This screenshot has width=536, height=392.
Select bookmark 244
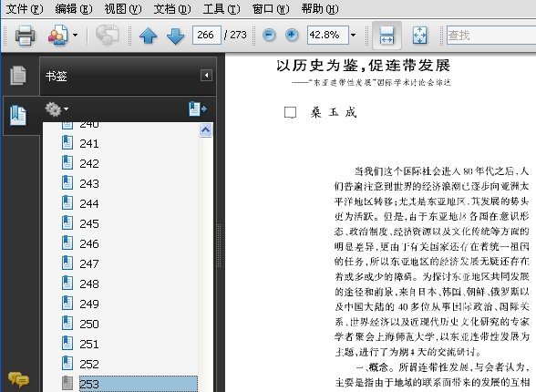(89, 203)
